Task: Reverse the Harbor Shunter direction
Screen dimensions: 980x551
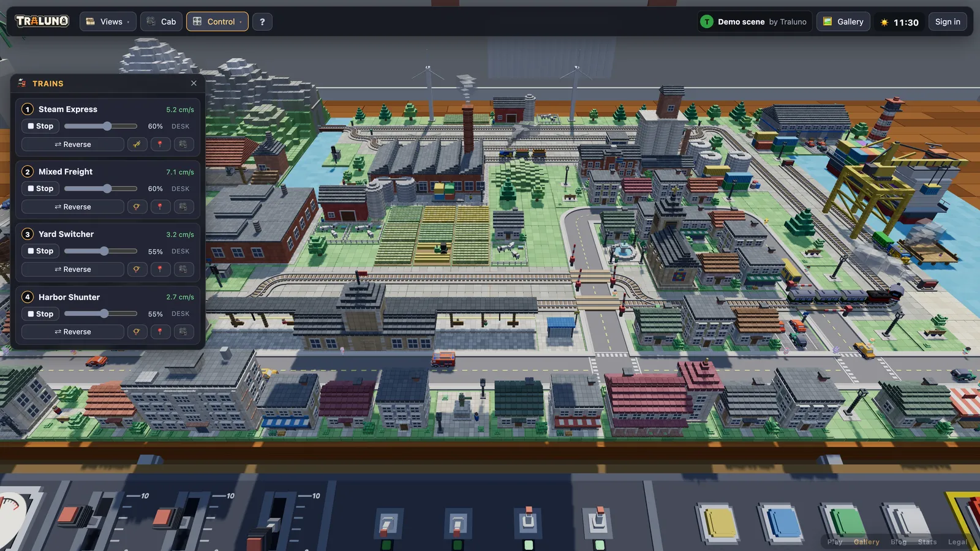Action: (x=73, y=332)
